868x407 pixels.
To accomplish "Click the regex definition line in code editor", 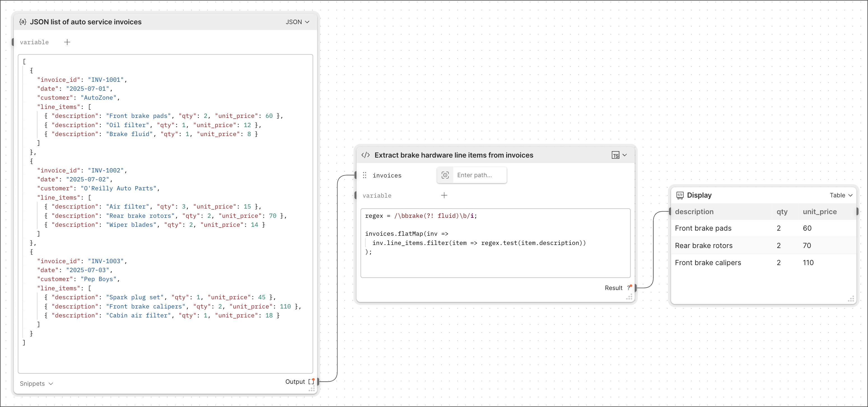I will coord(421,216).
